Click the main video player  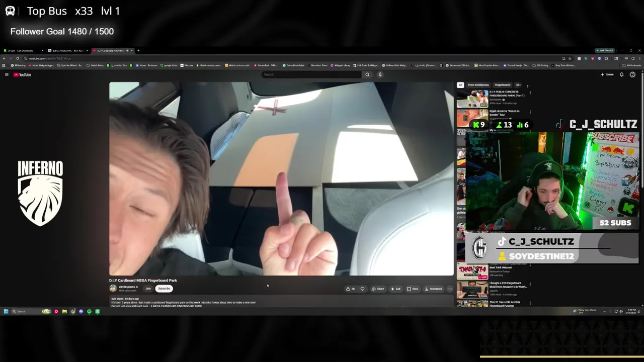(x=281, y=178)
